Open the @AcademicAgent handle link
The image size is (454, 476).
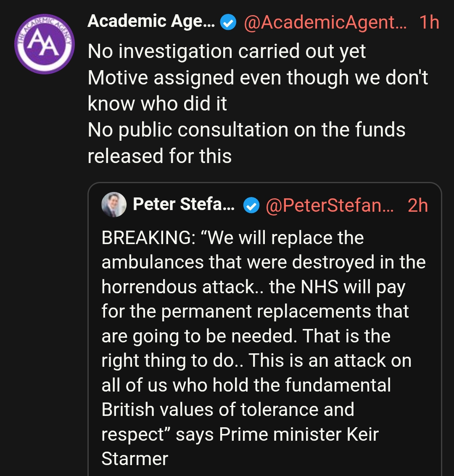(325, 23)
